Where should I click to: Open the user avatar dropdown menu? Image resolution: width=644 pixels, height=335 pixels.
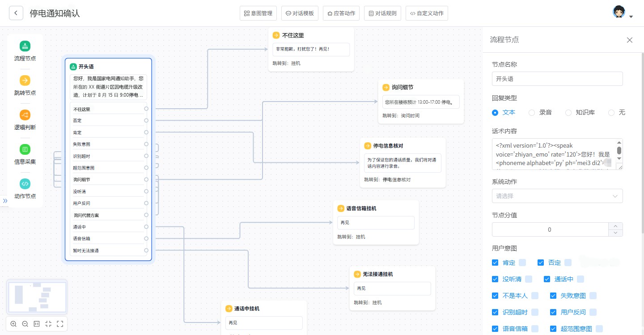[623, 13]
